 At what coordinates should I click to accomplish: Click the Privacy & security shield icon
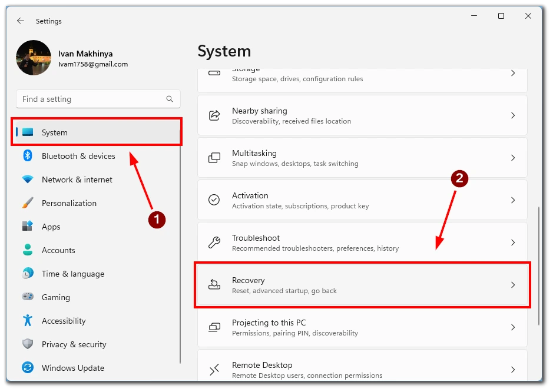tap(28, 344)
